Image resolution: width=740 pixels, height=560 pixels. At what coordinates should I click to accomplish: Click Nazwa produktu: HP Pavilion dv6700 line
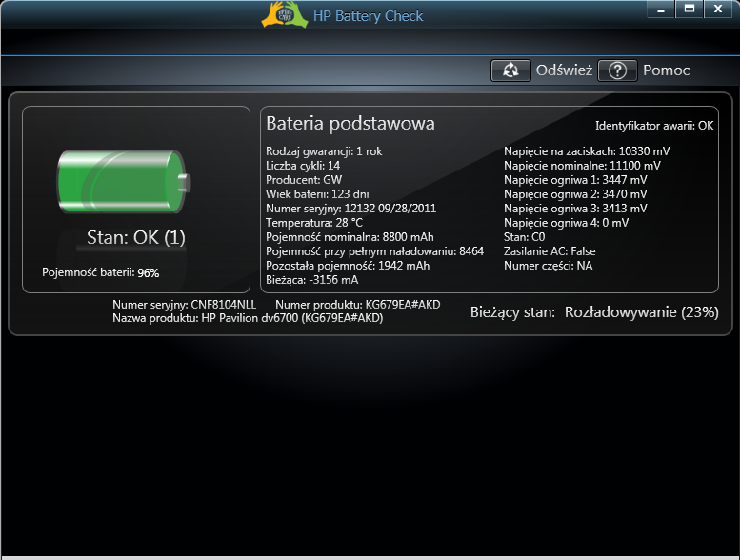coord(248,318)
